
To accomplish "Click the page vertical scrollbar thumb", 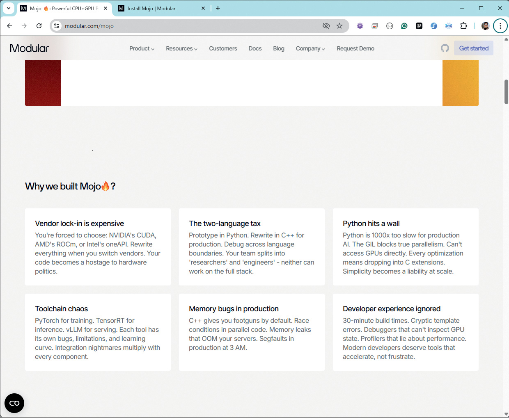I will [506, 92].
